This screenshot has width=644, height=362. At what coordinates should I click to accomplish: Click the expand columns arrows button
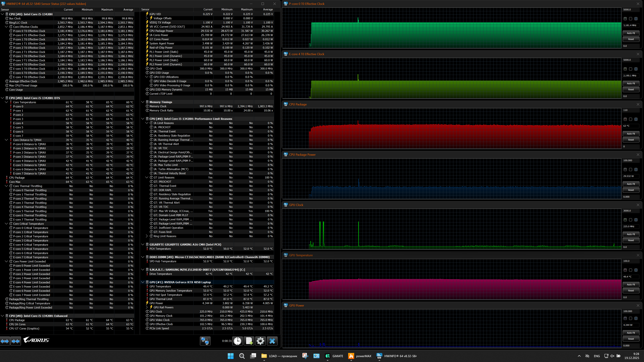[5, 341]
